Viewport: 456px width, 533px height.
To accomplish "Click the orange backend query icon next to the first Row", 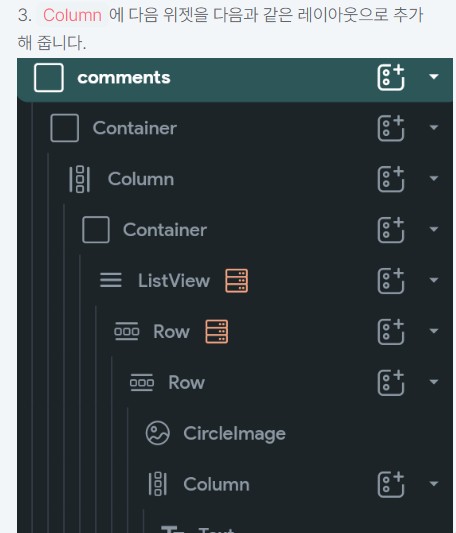I will (217, 331).
